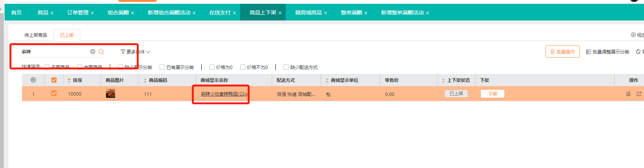The image size is (644, 168).
Task: Toggle the select-all checkbox in table header
Action: tap(54, 80)
